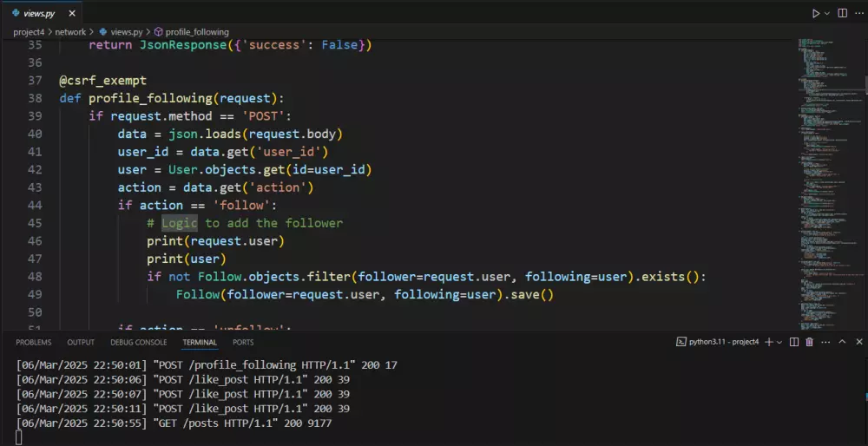Click 'user_id' string on line 41

pyautogui.click(x=288, y=152)
